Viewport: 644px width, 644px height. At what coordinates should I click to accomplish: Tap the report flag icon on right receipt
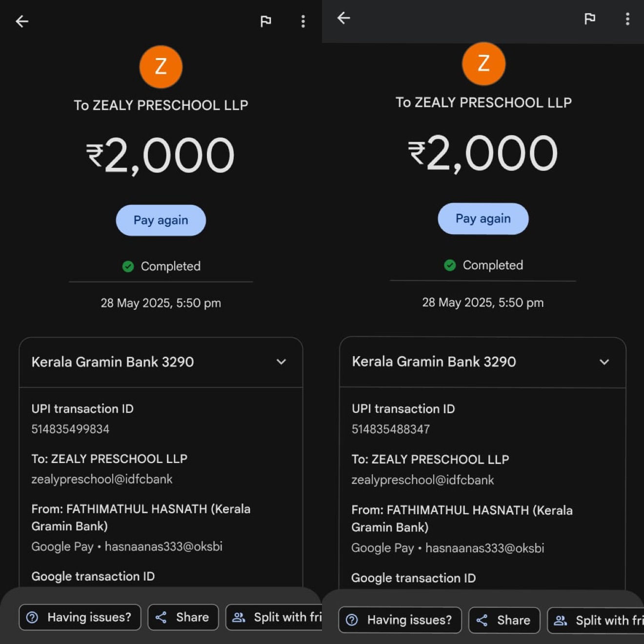point(590,19)
